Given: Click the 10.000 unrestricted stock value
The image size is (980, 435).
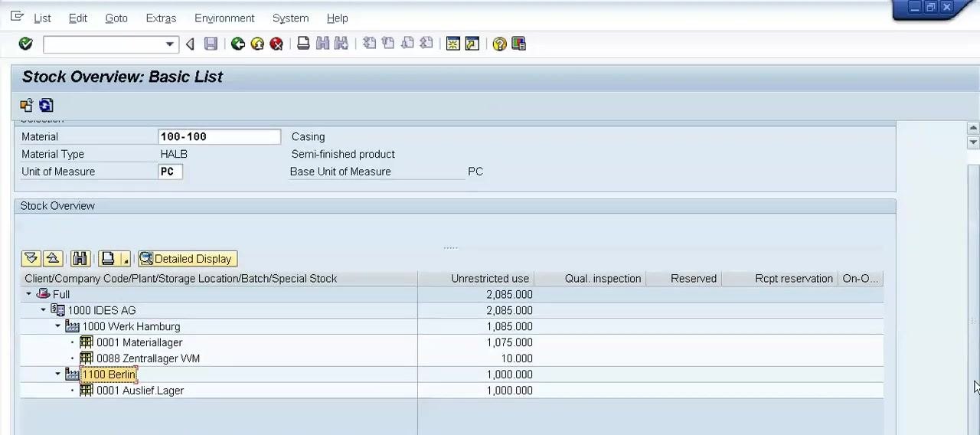Looking at the screenshot, I should tap(517, 358).
